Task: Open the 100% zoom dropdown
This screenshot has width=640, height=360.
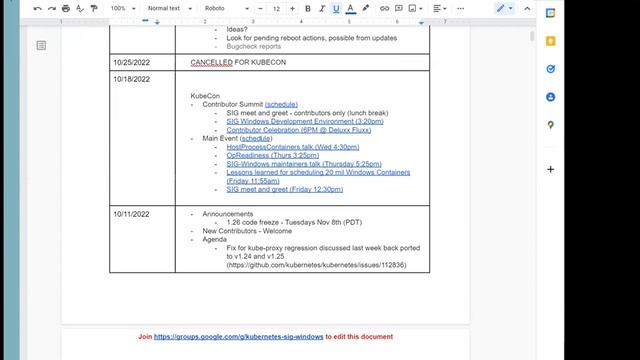Action: pos(123,9)
